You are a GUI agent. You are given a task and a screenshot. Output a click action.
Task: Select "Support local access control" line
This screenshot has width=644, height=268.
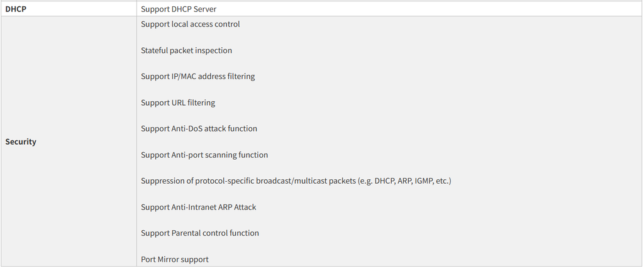190,25
